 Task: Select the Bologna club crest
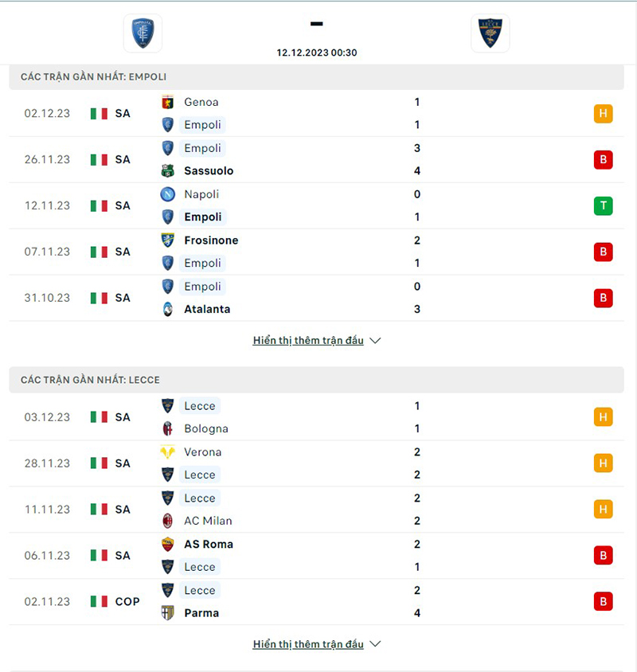click(167, 428)
